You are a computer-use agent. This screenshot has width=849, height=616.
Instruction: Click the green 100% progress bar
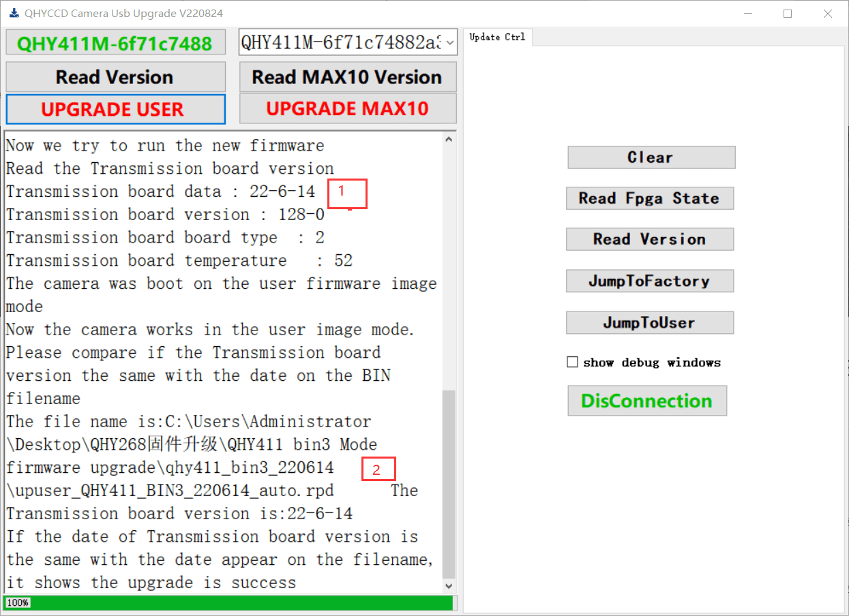pyautogui.click(x=228, y=603)
